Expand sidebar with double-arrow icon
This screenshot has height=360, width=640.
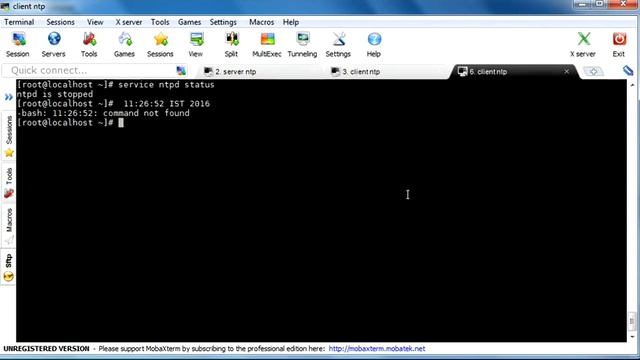point(9,97)
